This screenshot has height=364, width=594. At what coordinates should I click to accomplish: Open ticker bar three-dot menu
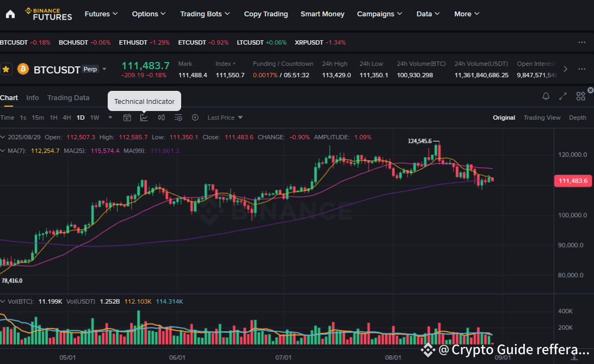click(582, 42)
